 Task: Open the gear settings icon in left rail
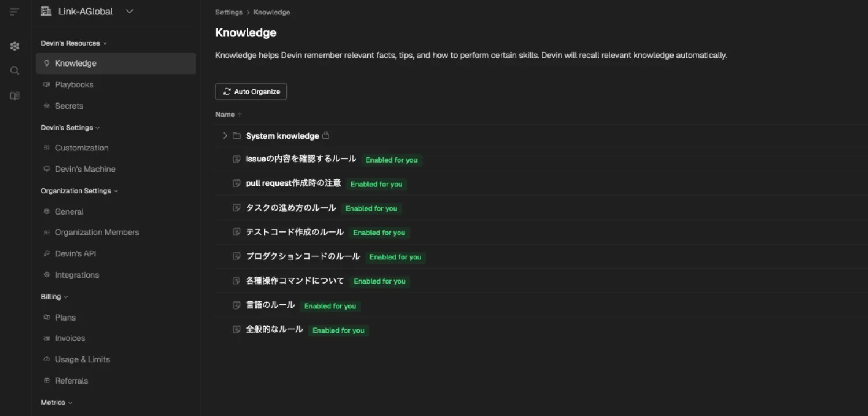coord(14,46)
